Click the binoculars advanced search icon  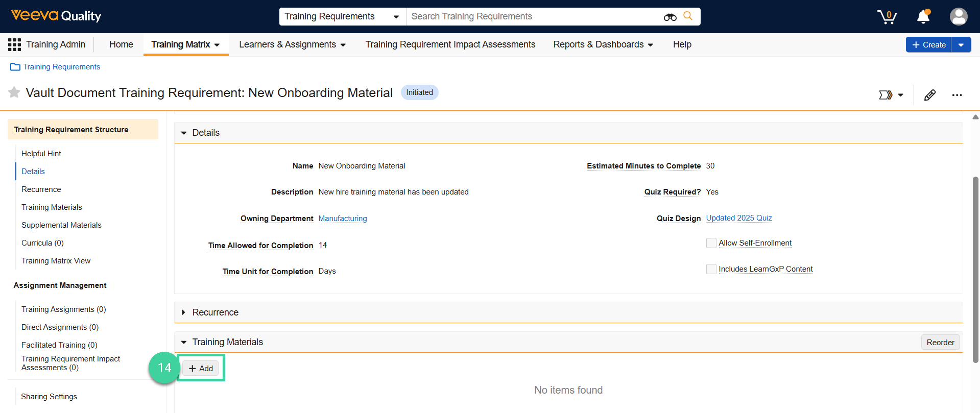[670, 17]
